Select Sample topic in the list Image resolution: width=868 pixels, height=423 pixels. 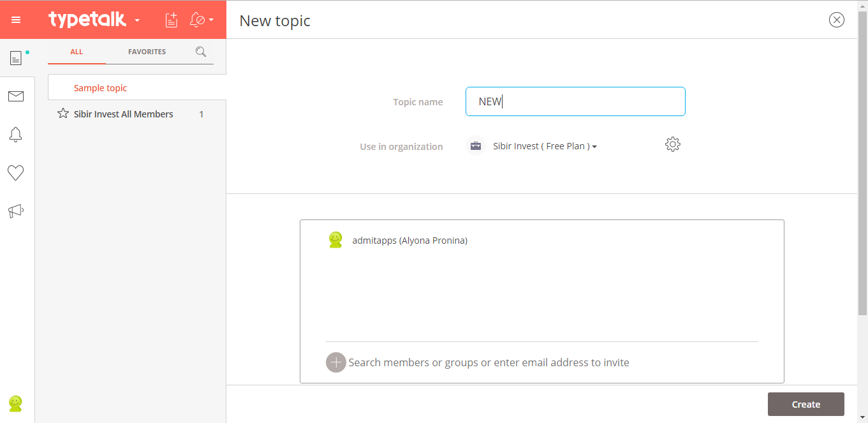coord(100,88)
